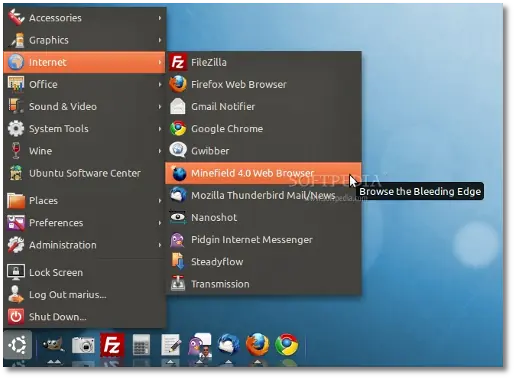
Task: Expand the Office category arrow
Action: [160, 84]
